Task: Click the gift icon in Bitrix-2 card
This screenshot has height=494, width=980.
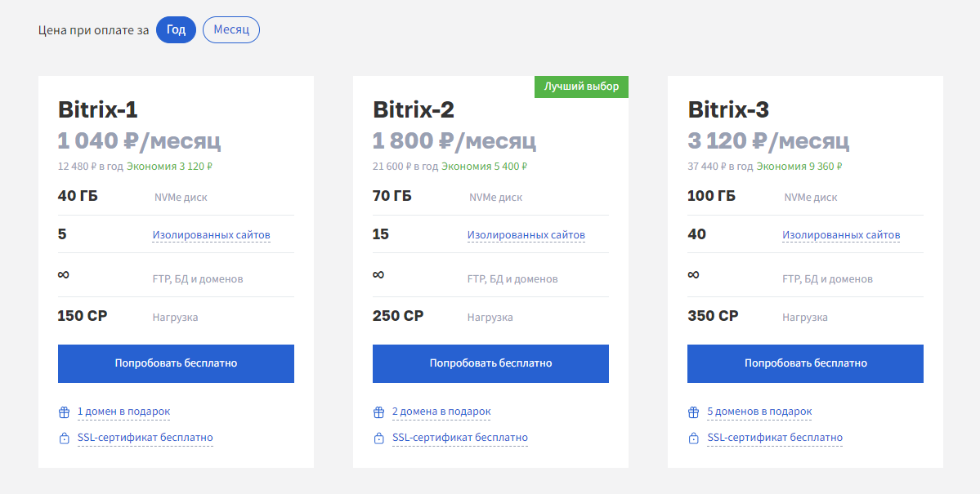Action: click(378, 412)
